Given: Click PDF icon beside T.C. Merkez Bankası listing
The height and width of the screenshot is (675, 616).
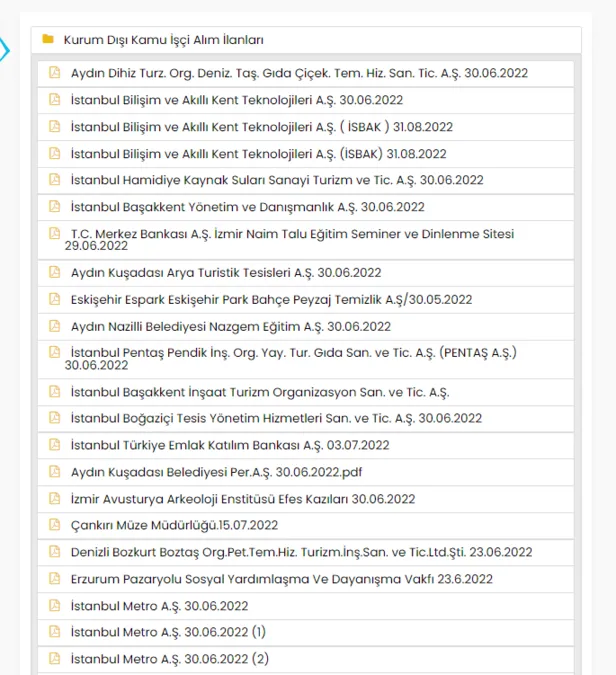Looking at the screenshot, I should (55, 234).
